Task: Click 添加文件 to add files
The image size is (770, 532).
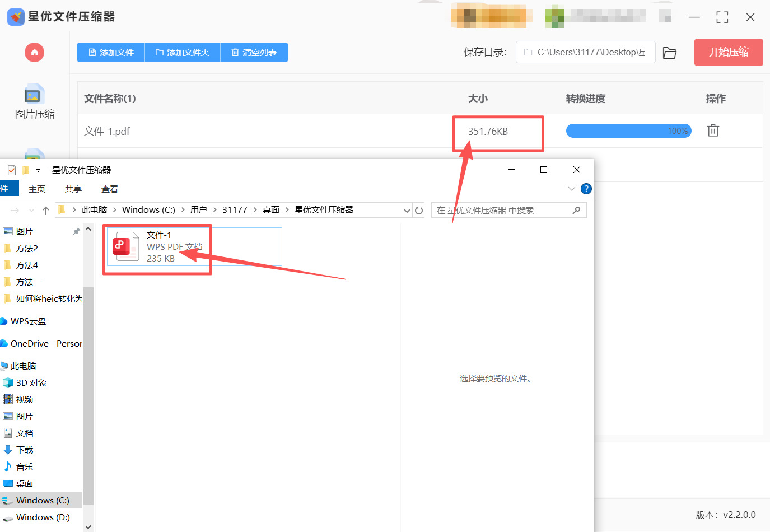Action: coord(111,52)
